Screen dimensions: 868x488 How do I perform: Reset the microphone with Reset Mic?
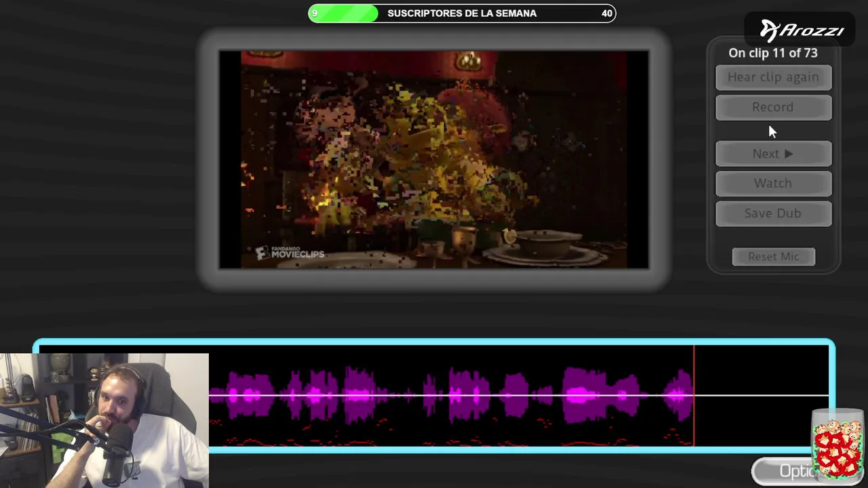pos(773,256)
